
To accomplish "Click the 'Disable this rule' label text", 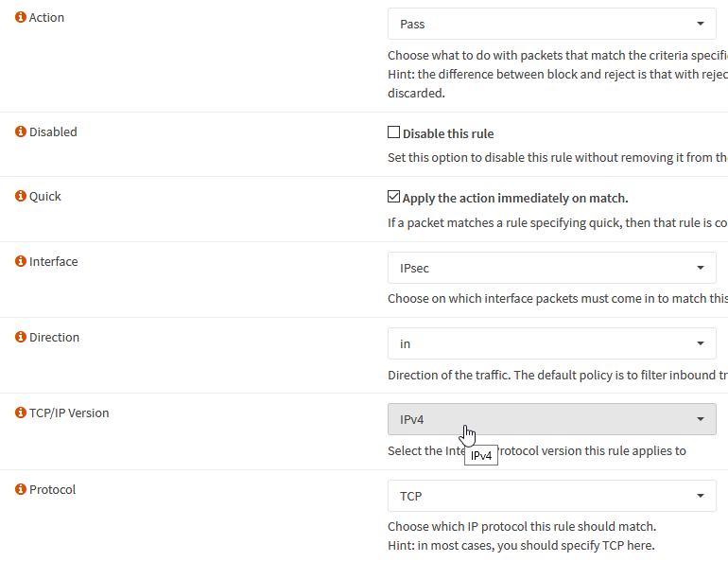I will click(x=448, y=134).
